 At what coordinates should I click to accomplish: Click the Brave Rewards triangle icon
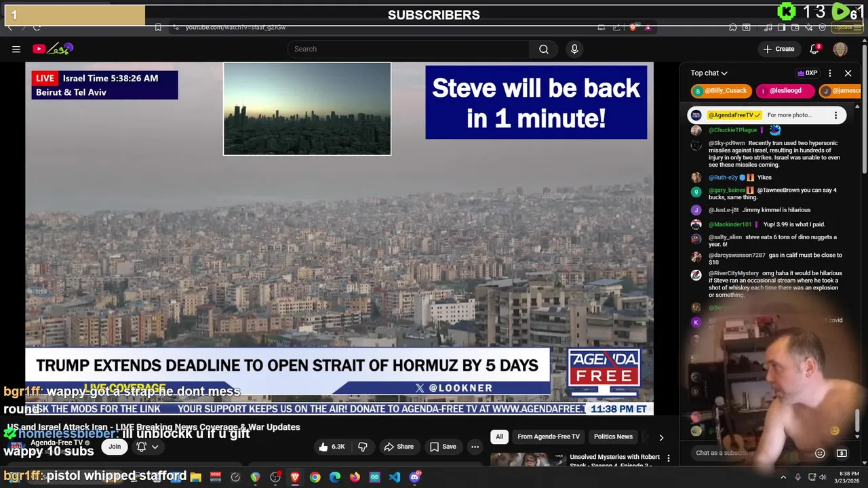648,27
